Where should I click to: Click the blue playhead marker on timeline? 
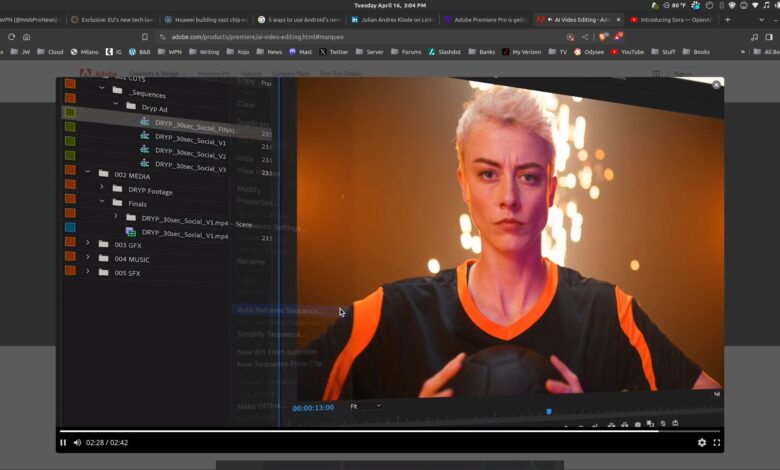tap(549, 411)
